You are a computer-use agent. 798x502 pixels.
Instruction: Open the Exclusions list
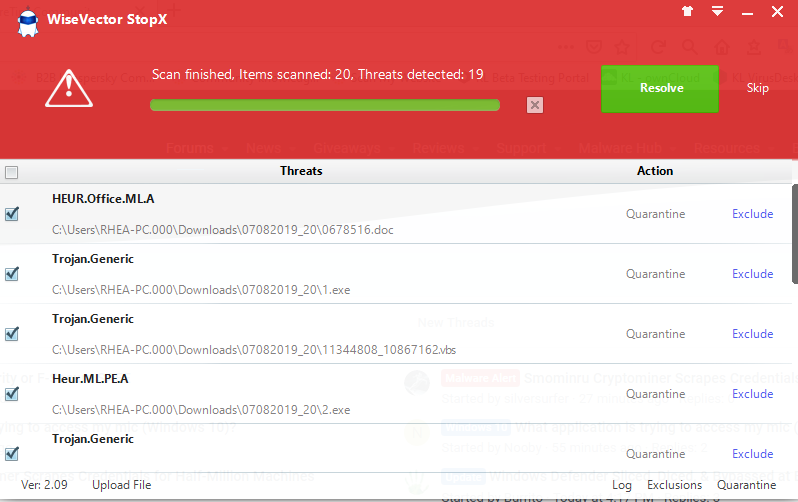pyautogui.click(x=674, y=485)
